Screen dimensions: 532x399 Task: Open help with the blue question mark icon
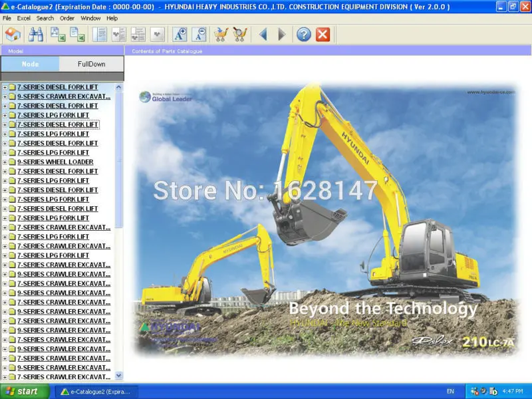tap(304, 35)
